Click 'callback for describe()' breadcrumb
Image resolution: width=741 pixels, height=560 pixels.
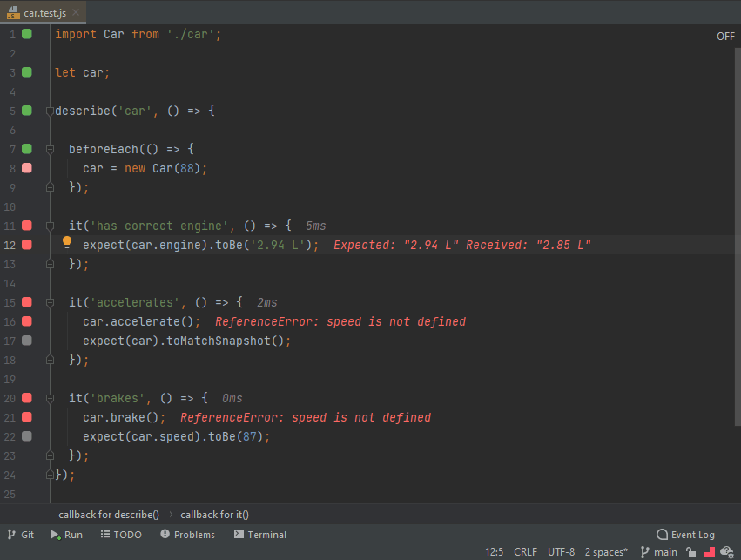tap(109, 515)
